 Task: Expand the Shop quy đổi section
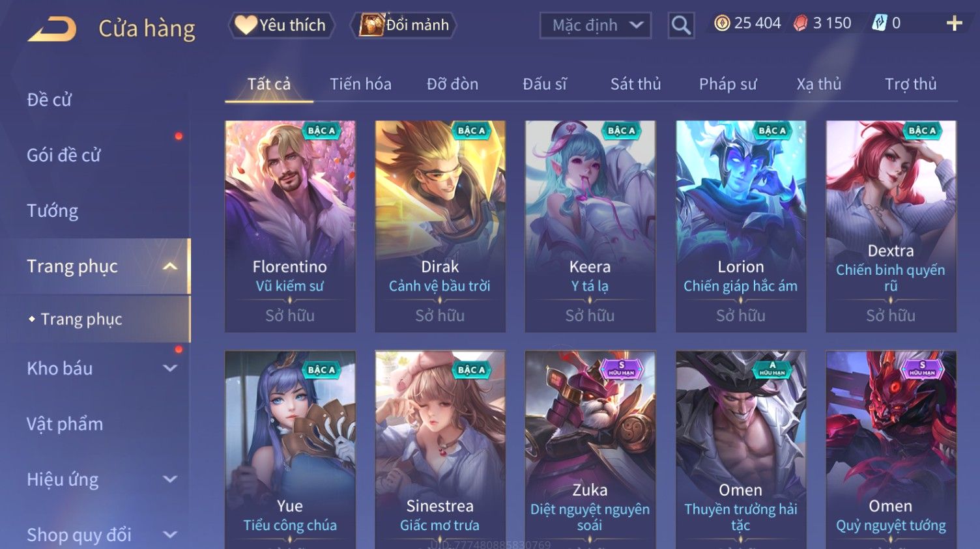tap(170, 535)
